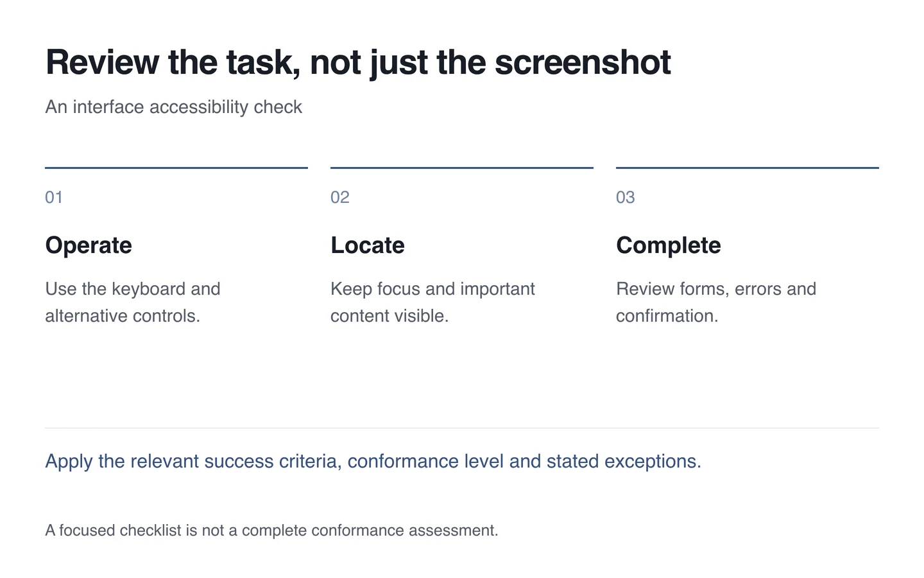Click the "Review forms, errors and confirmation" text

point(716,302)
